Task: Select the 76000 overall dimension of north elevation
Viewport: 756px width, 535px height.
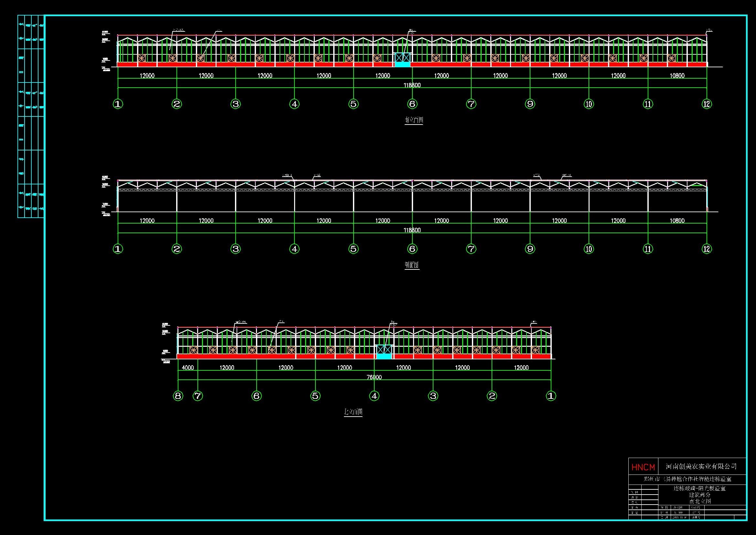Action: pos(374,377)
